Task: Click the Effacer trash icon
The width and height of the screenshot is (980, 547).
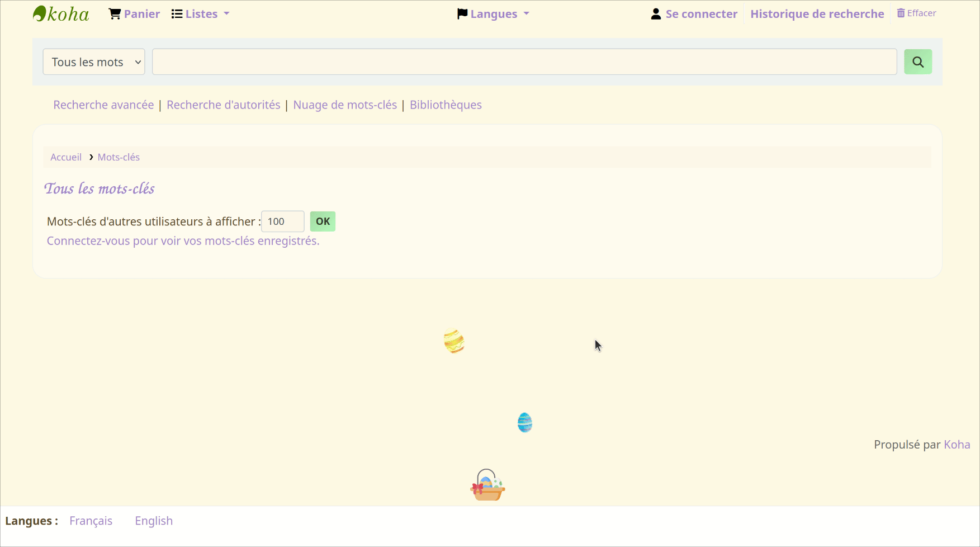Action: coord(901,13)
